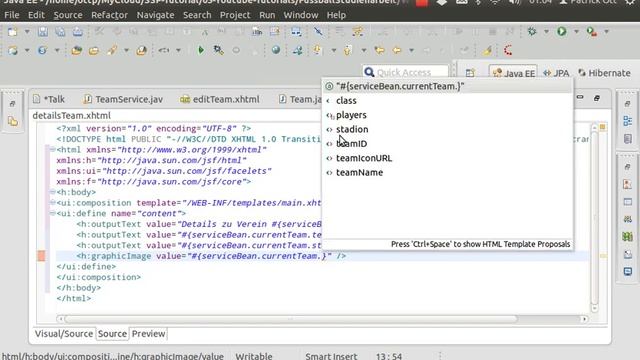The height and width of the screenshot is (360, 640).
Task: Open the Debug configurations dropdown arrow
Action: pyautogui.click(x=546, y=31)
